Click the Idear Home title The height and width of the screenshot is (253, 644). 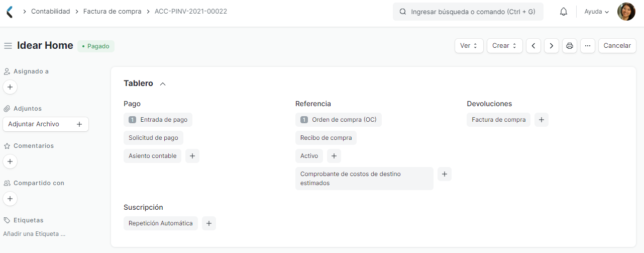45,45
